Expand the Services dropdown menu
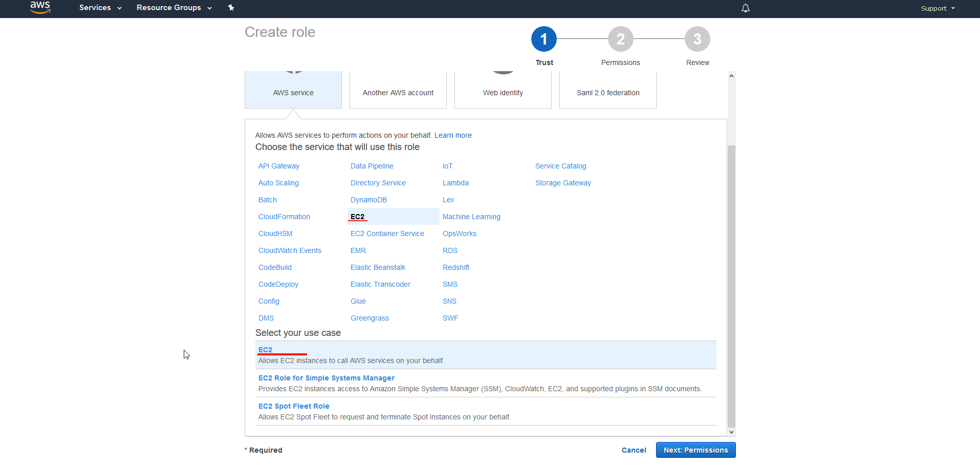 coord(100,8)
